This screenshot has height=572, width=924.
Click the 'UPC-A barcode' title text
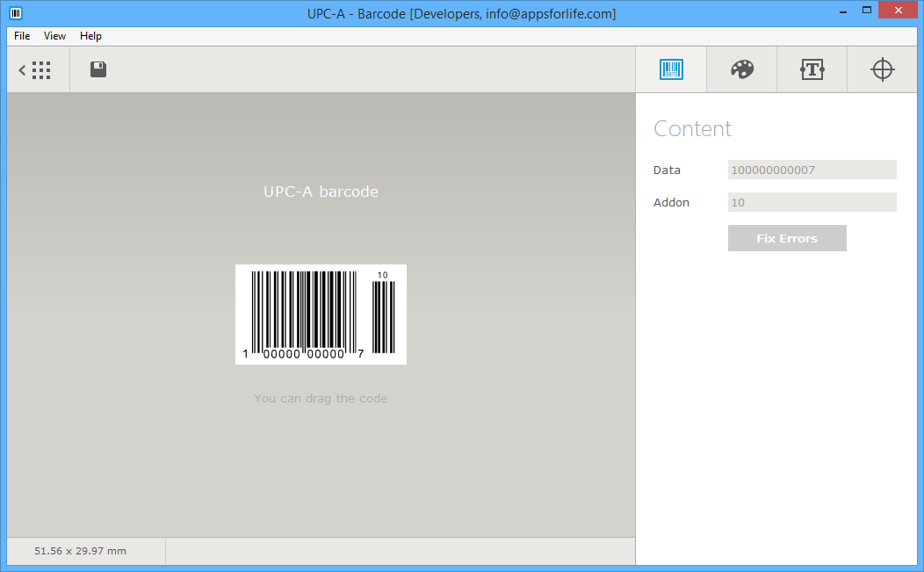[x=321, y=192]
